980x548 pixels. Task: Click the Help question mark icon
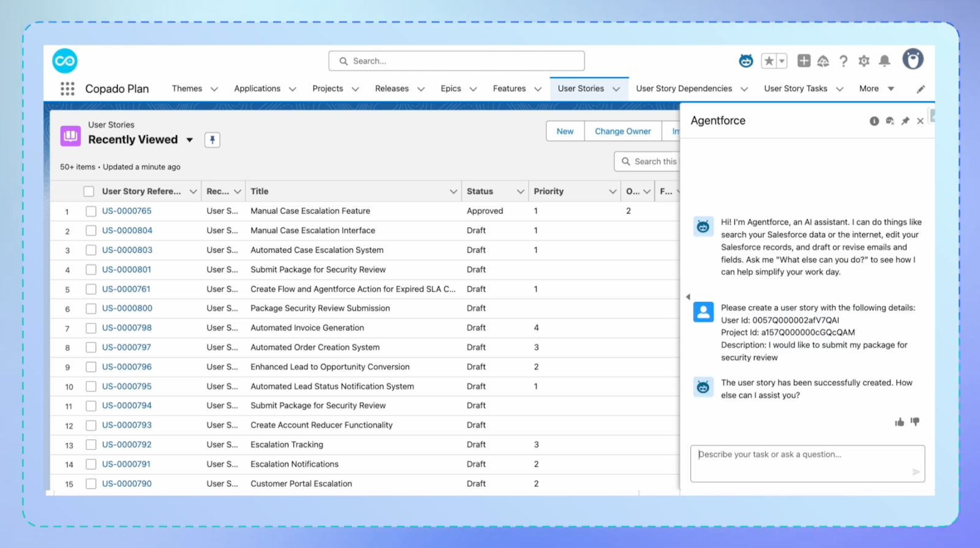click(843, 61)
